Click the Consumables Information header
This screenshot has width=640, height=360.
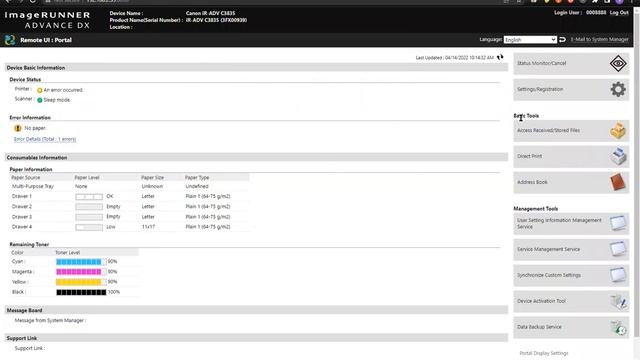256,158
